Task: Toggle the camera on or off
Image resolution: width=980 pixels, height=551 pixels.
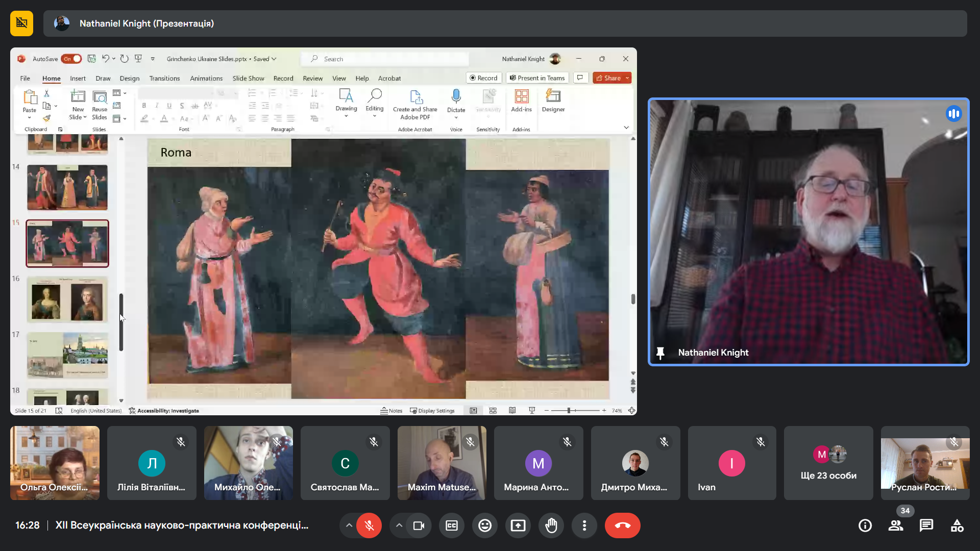Action: point(419,525)
